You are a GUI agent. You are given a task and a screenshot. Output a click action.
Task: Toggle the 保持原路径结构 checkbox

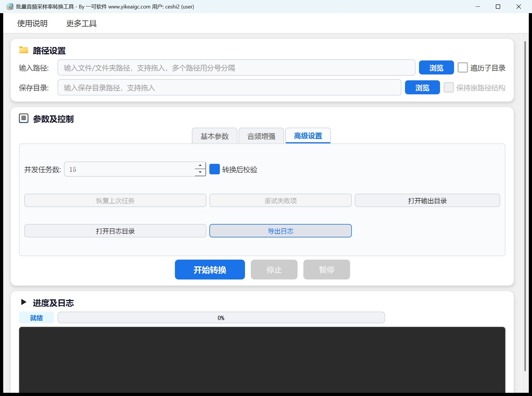448,87
